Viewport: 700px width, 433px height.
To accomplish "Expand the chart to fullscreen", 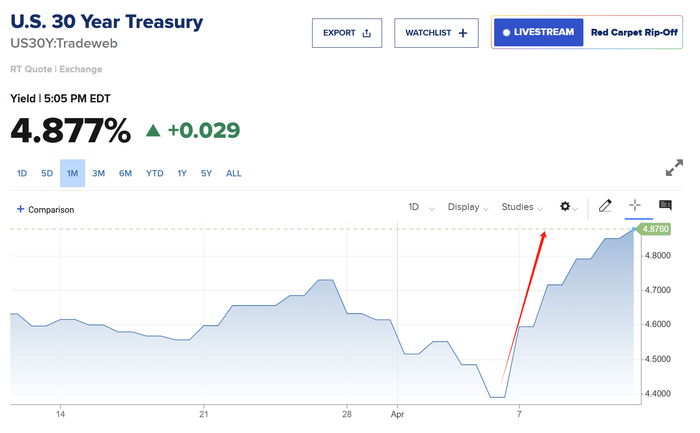I will [x=674, y=168].
